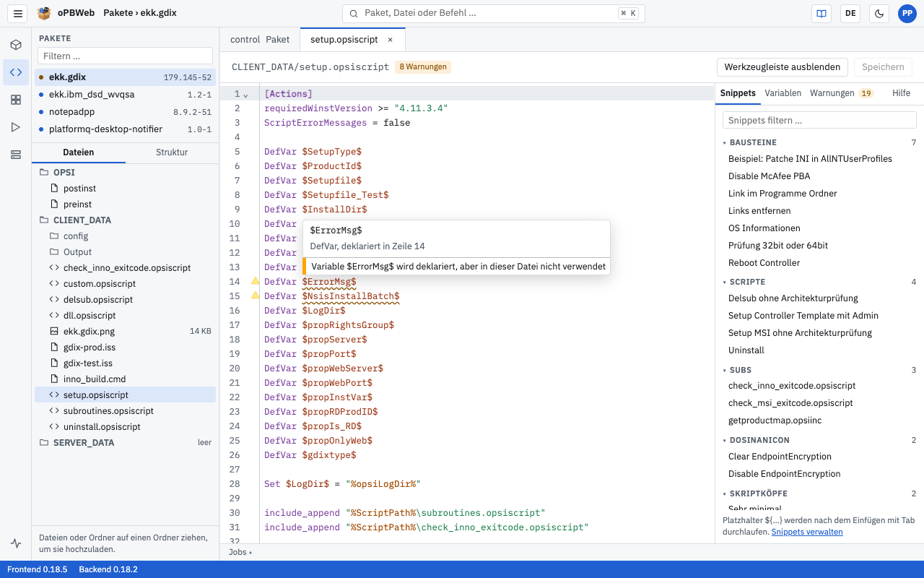Open ekk.gdix.png image file
The width and height of the screenshot is (924, 578).
pos(126,331)
